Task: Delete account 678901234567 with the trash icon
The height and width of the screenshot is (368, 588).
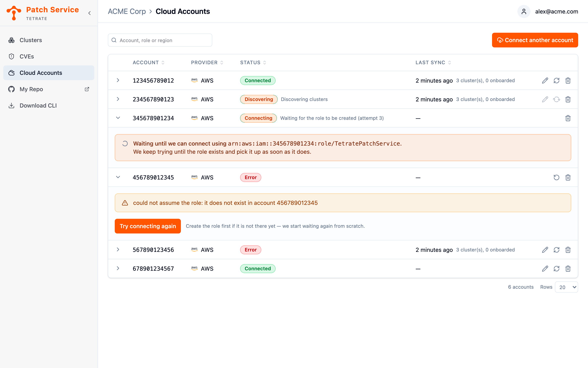Action: (568, 268)
